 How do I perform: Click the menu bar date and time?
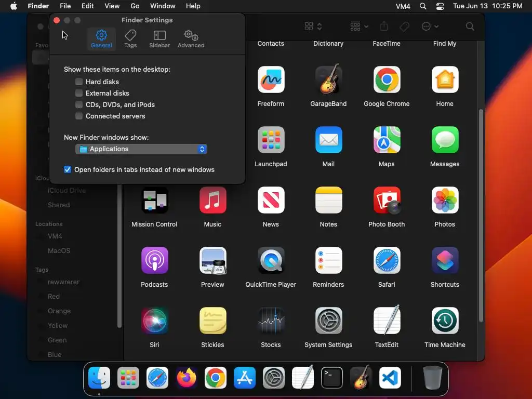click(487, 6)
